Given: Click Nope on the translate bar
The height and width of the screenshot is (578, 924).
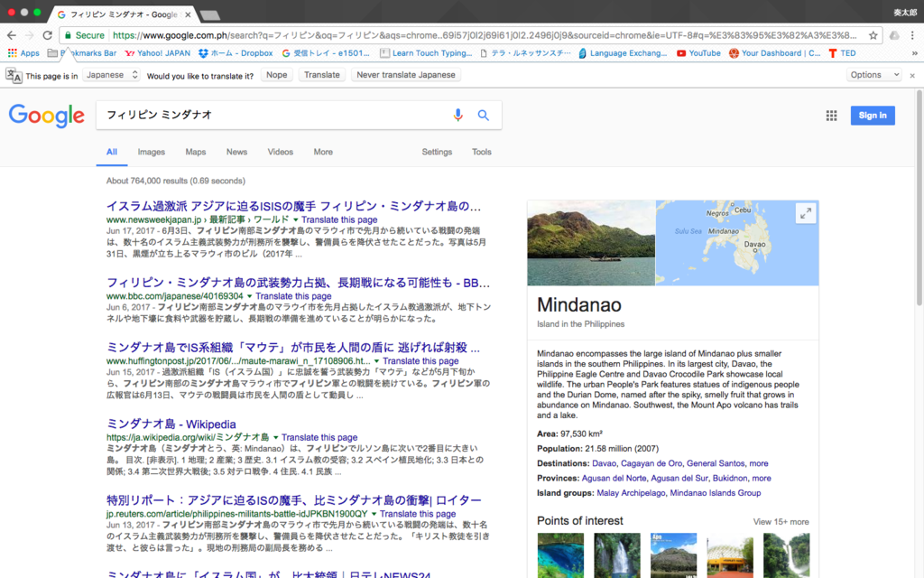Looking at the screenshot, I should pyautogui.click(x=276, y=75).
